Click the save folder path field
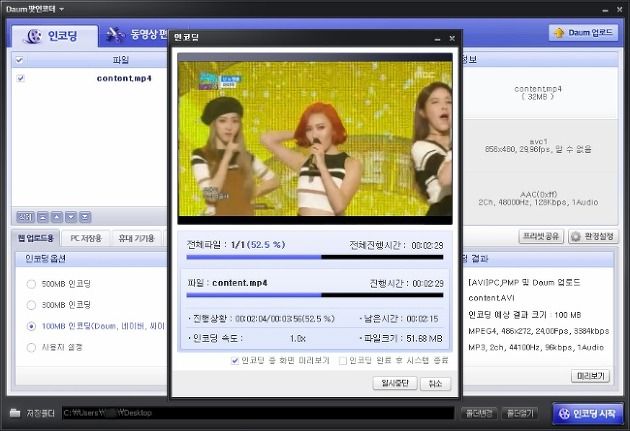Screen dimensions: 630x431 coord(258,413)
